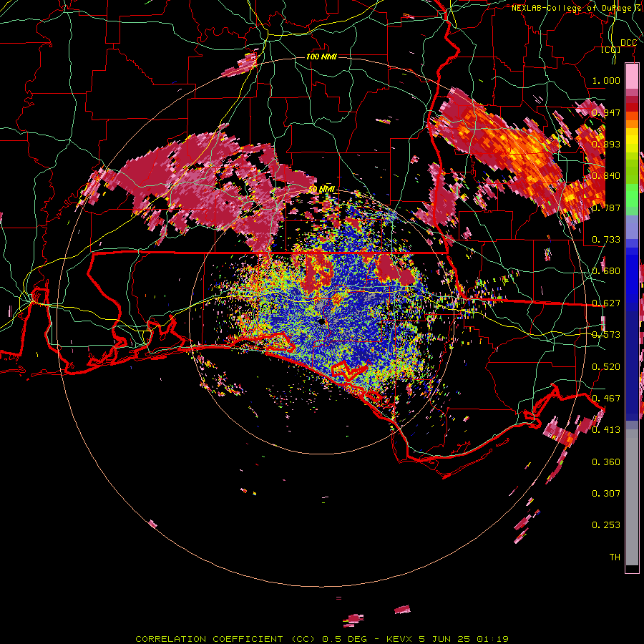Click the KEVX radar site center dot

pos(322,322)
